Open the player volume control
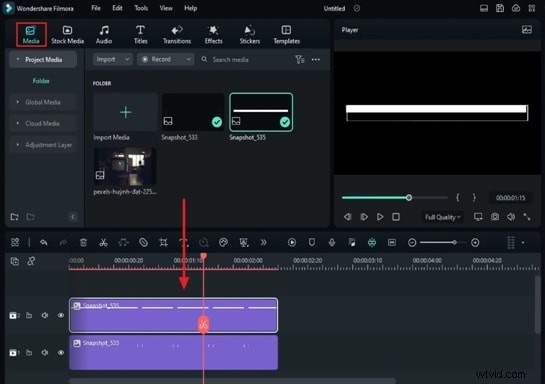The width and height of the screenshot is (545, 384). (511, 217)
